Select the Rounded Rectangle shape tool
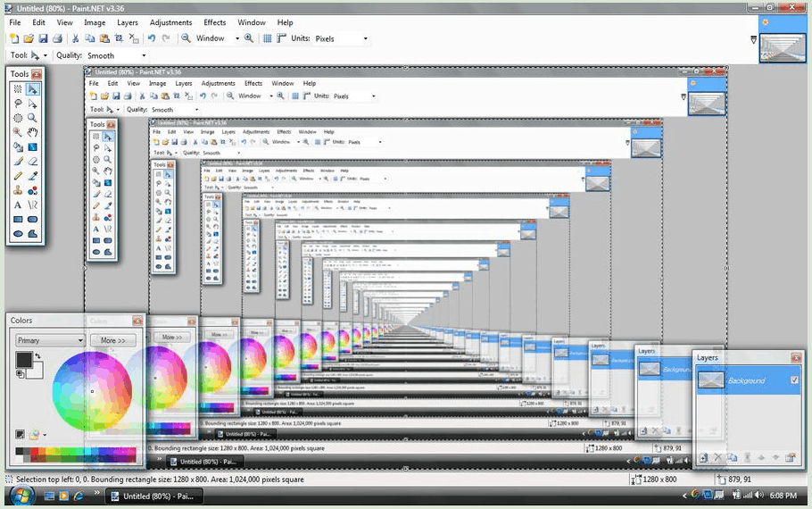Viewport: 812px width, 509px height. tap(33, 220)
